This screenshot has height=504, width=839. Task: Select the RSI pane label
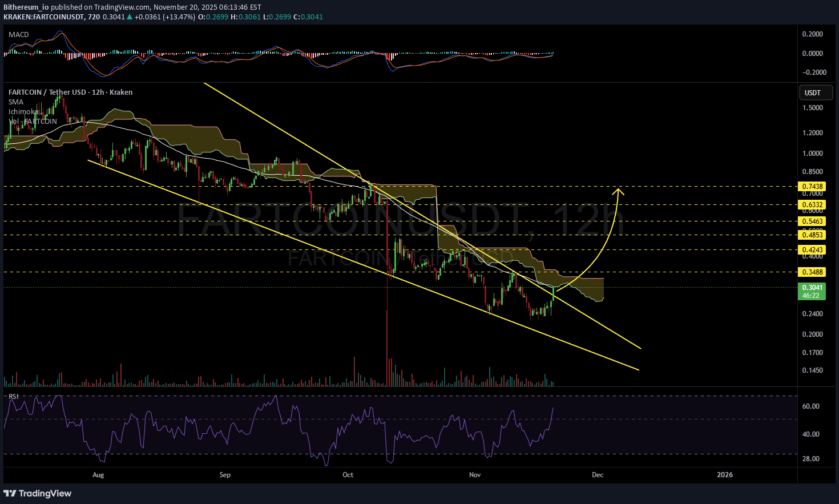pyautogui.click(x=13, y=396)
